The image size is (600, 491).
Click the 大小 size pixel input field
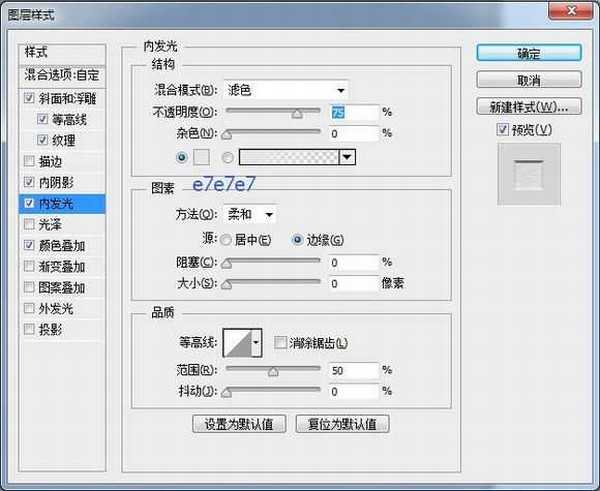pyautogui.click(x=353, y=284)
